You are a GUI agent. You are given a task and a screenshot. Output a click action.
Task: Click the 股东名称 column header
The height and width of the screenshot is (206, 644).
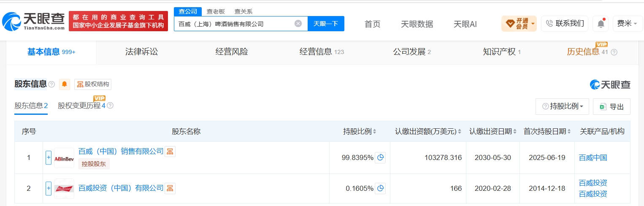186,131
